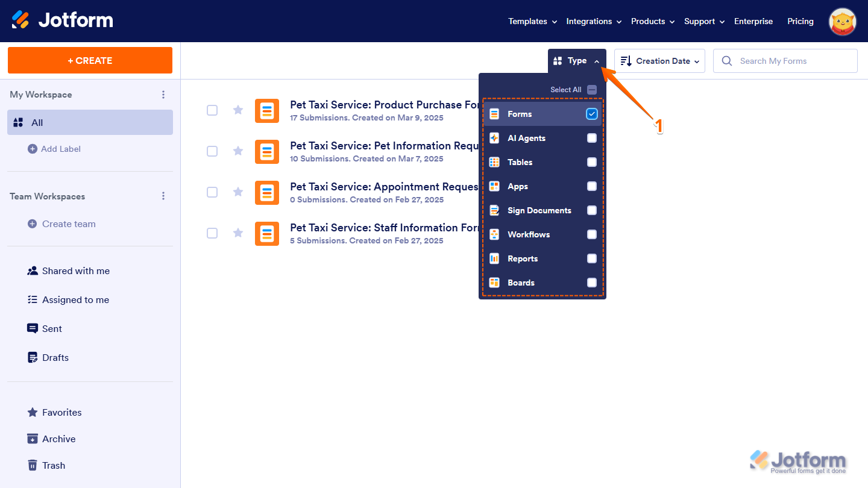Open the Forms type filter icon
Viewport: 868px width, 488px height.
coord(494,113)
